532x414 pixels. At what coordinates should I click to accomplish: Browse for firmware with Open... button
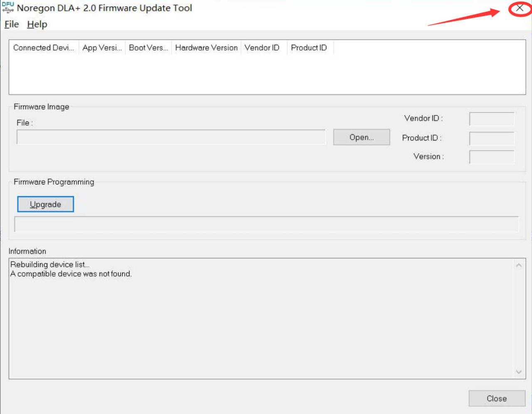(362, 137)
